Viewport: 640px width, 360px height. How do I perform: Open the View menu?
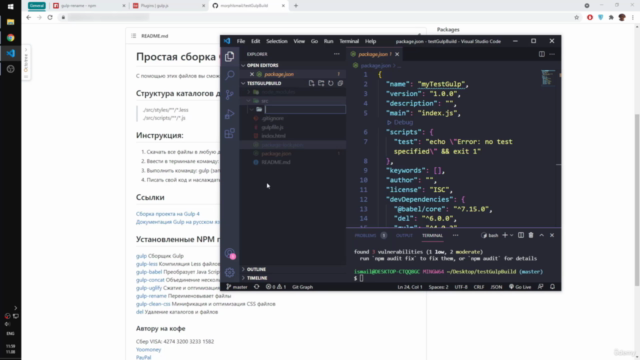pos(299,41)
